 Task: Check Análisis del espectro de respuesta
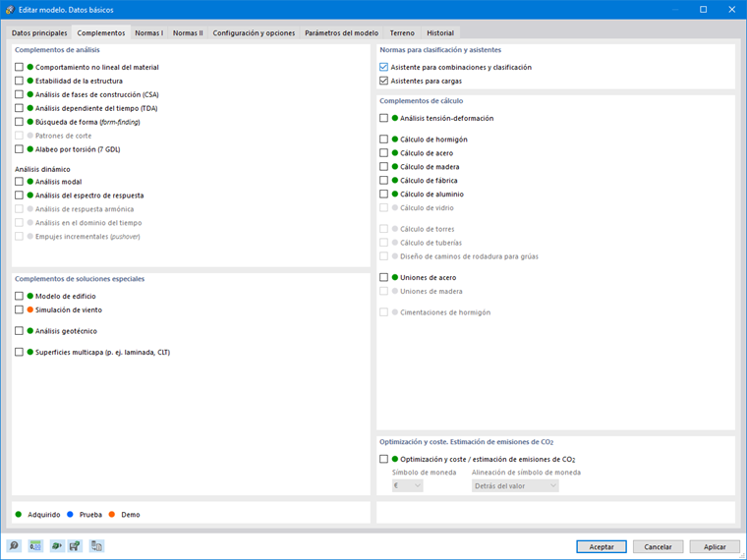(x=19, y=196)
